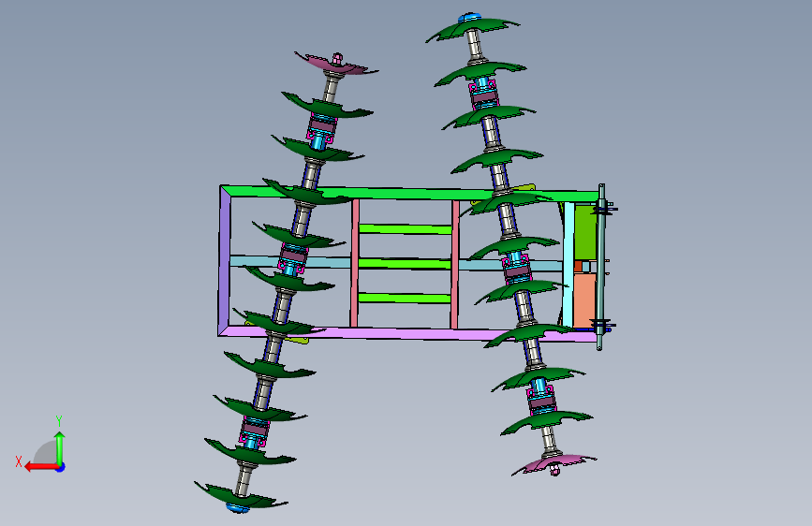
Task: Select the purple left-end frame beam
Action: (224, 260)
